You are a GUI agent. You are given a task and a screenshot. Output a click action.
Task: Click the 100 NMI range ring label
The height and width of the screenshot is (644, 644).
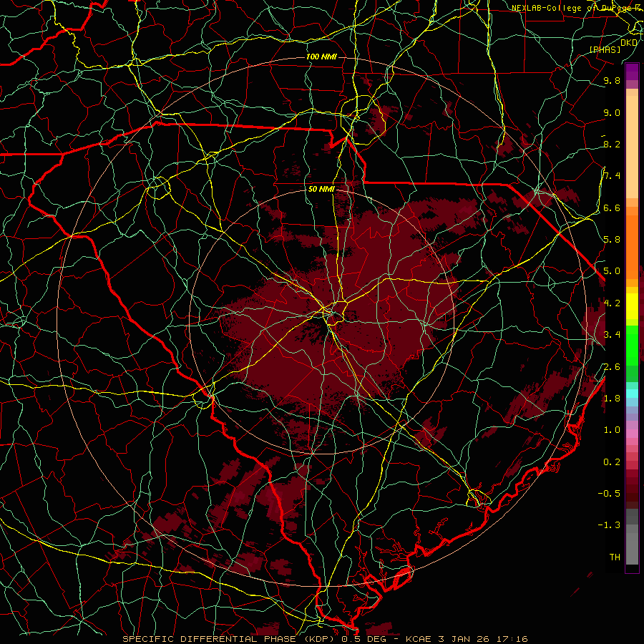[321, 57]
